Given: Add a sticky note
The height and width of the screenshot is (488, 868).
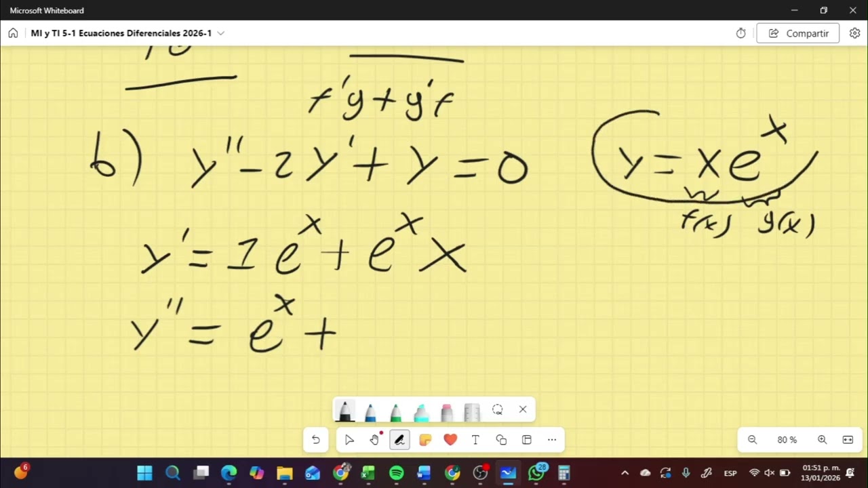Looking at the screenshot, I should click(425, 440).
